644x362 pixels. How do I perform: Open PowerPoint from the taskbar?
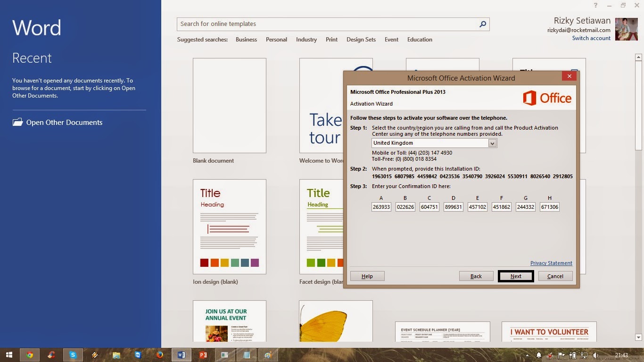203,355
